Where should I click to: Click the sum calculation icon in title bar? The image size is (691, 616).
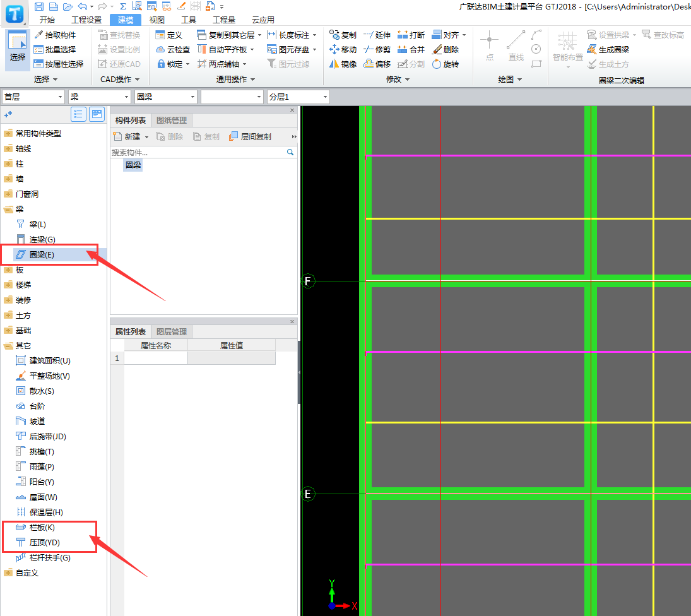123,6
